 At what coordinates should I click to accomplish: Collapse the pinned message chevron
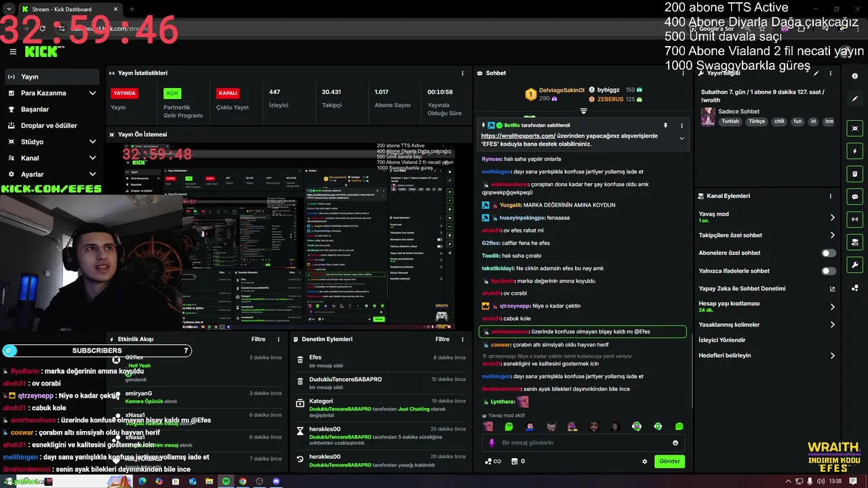pos(682,138)
